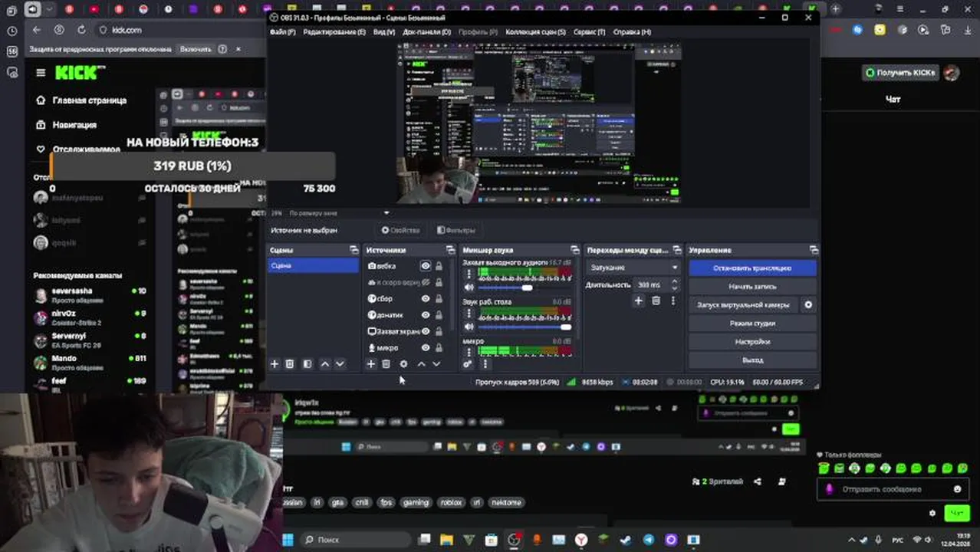
Task: Click Получить KICKs button
Action: tap(900, 73)
